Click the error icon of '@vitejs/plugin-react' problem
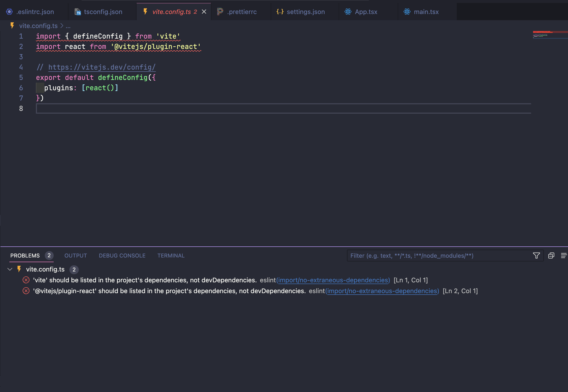568x392 pixels. coord(26,291)
